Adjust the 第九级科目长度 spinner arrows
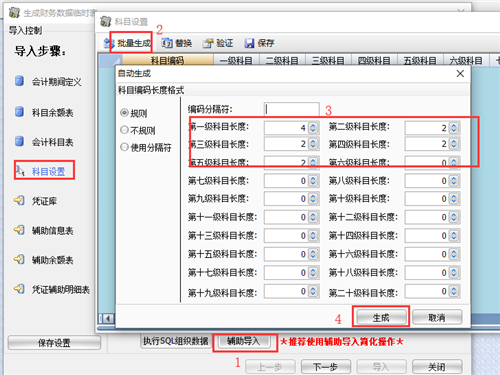 tap(313, 199)
